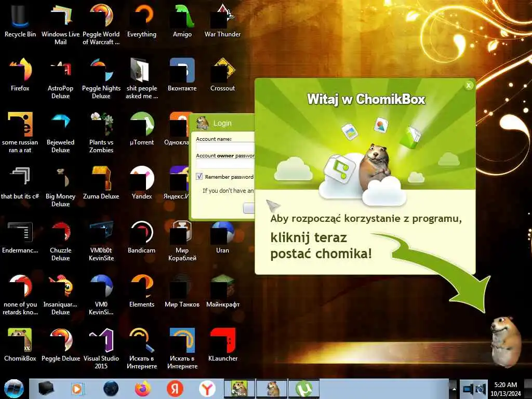Select the Мир Танков icon
The height and width of the screenshot is (399, 532).
coord(182,290)
